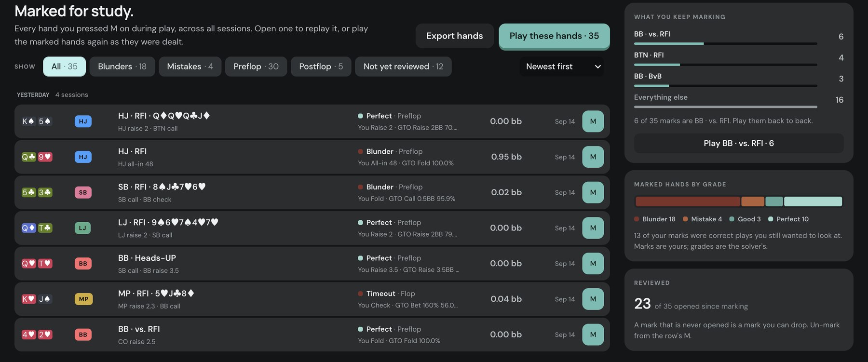The image size is (868, 362).
Task: Click the LJ position badge icon
Action: (x=83, y=228)
